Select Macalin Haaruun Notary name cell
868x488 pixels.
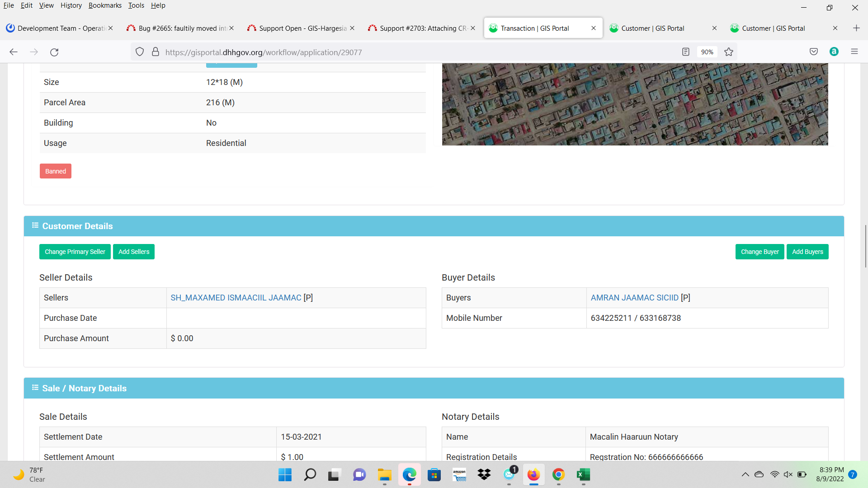pos(707,437)
